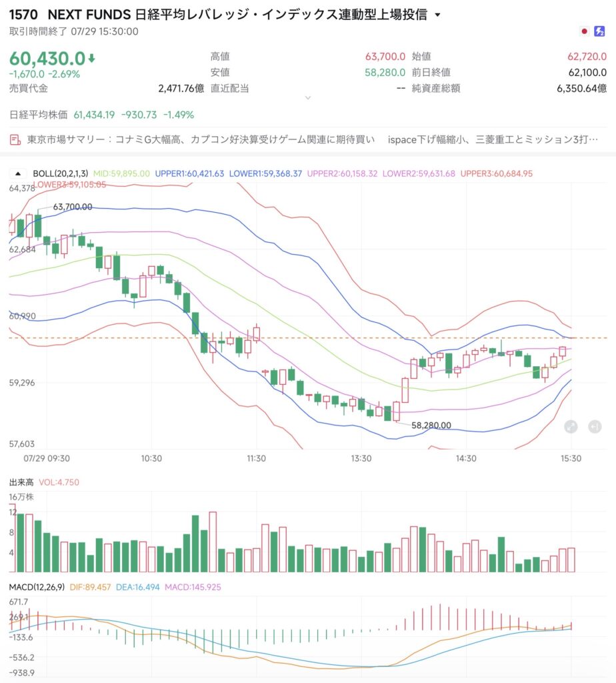Screen dimensions: 616x683
Task: Click the MID:59,895.00 Bollinger value
Action: pyautogui.click(x=121, y=173)
